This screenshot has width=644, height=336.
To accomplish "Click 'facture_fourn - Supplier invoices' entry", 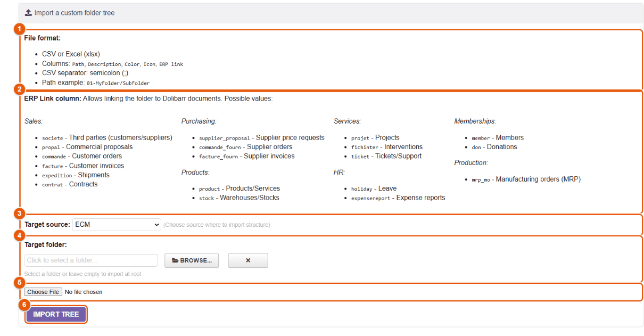I will click(x=247, y=157).
